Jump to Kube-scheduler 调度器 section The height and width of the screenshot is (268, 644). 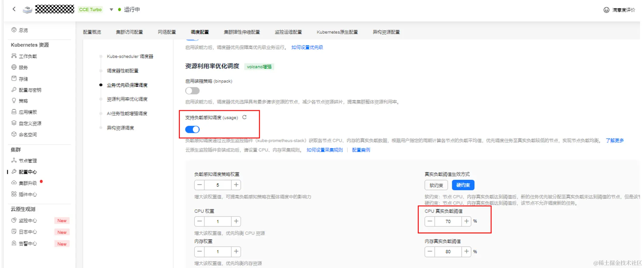pos(130,56)
